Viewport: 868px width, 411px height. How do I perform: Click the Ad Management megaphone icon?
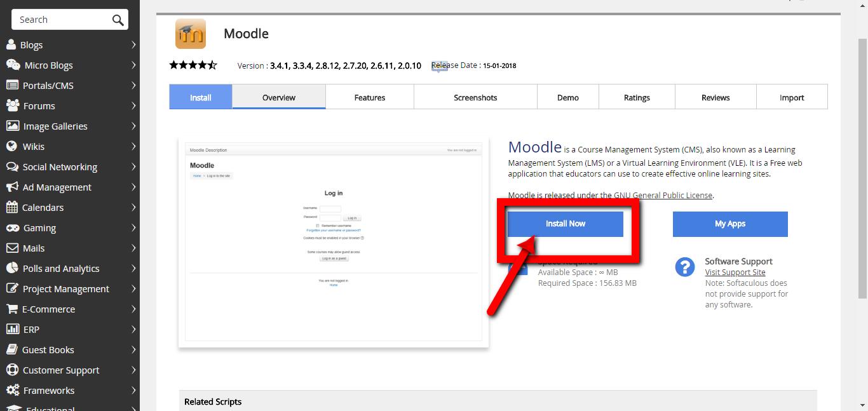coord(12,187)
